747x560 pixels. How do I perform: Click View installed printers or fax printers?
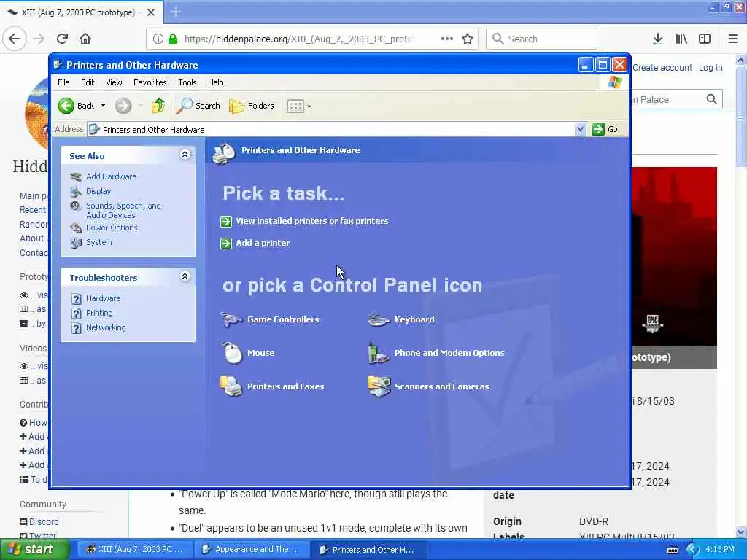[x=311, y=221]
